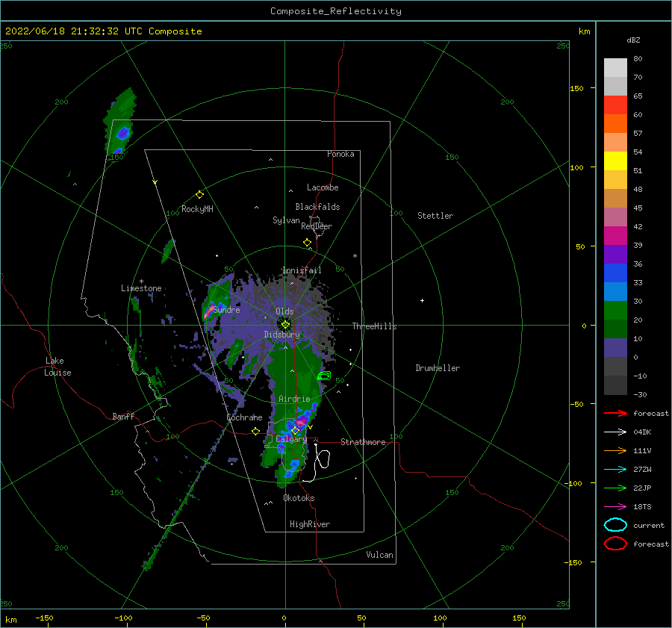Click the dBZ legend heading
Image resolution: width=672 pixels, height=628 pixels.
[633, 40]
